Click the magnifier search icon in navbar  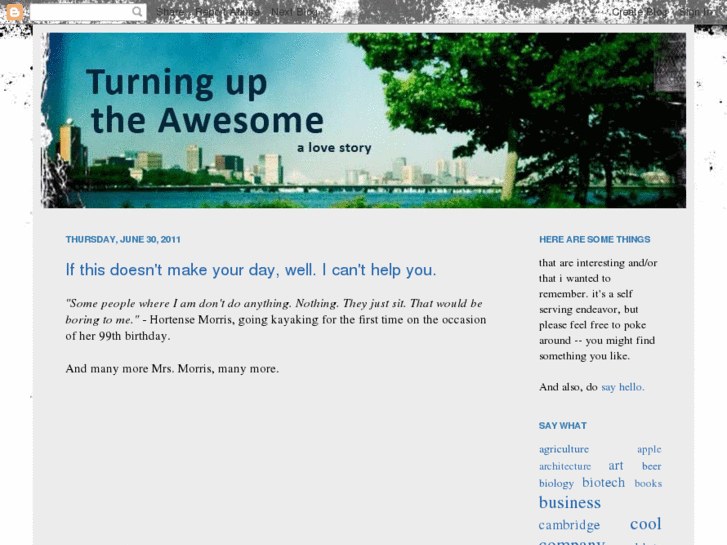coord(137,12)
